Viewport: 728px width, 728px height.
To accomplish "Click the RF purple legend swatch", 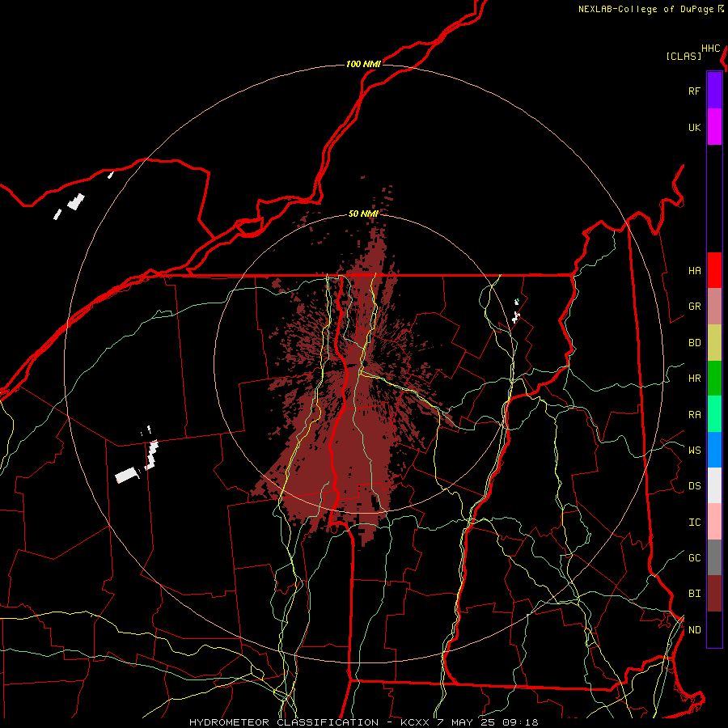I will tap(714, 91).
